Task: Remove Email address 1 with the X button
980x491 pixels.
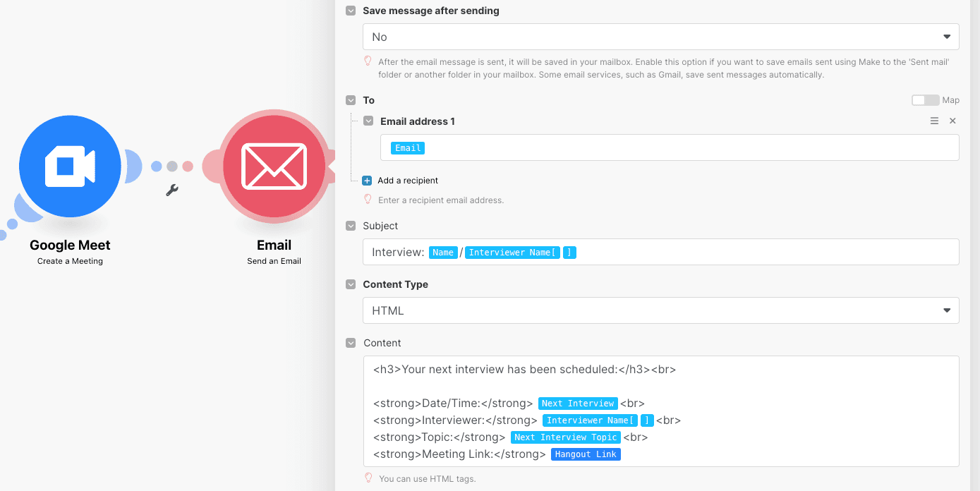Action: [x=952, y=121]
